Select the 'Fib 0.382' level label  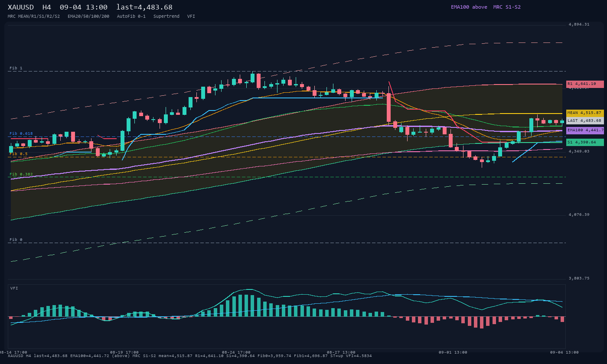[x=21, y=174]
